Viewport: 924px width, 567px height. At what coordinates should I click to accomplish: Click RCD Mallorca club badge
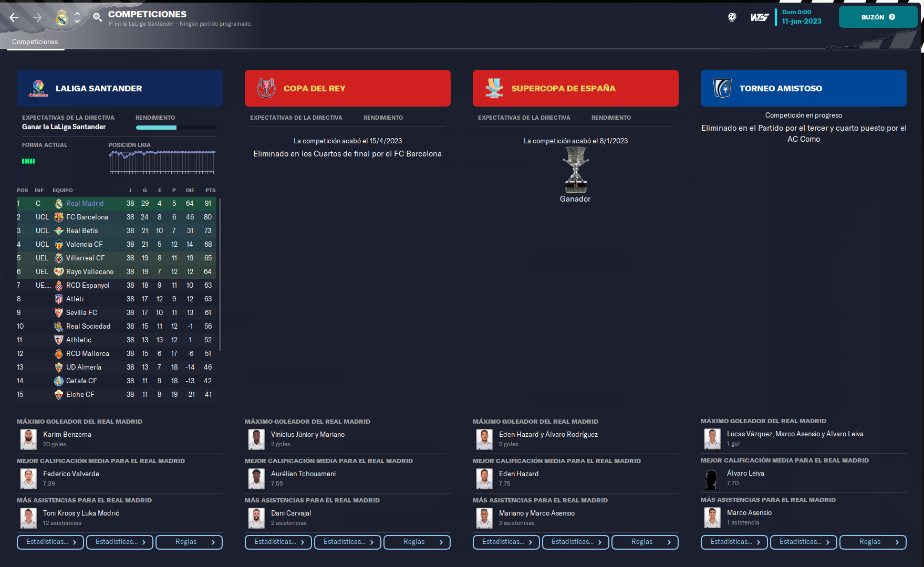pyautogui.click(x=59, y=353)
